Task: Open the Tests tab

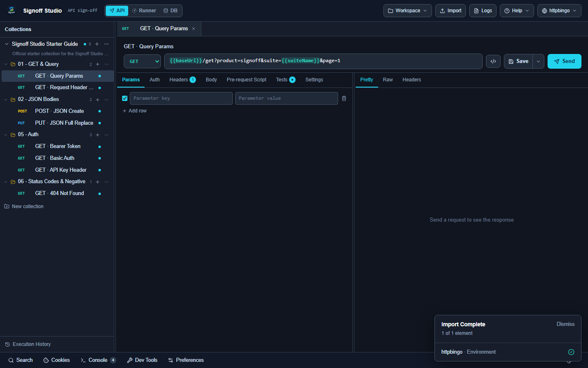Action: coord(285,80)
